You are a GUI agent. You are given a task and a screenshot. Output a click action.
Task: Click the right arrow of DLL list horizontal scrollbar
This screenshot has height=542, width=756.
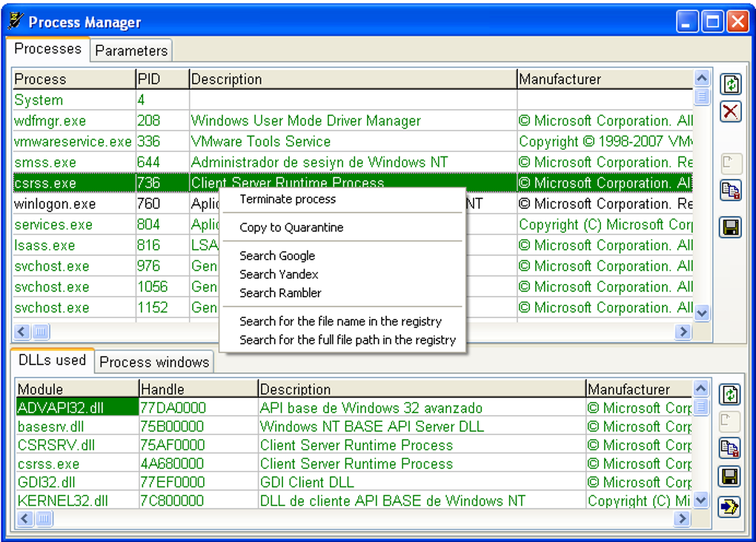pos(682,519)
